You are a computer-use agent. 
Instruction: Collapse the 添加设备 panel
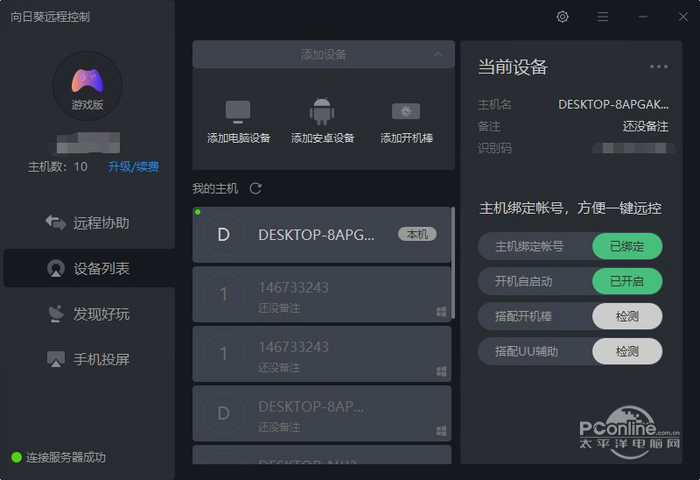[x=438, y=54]
